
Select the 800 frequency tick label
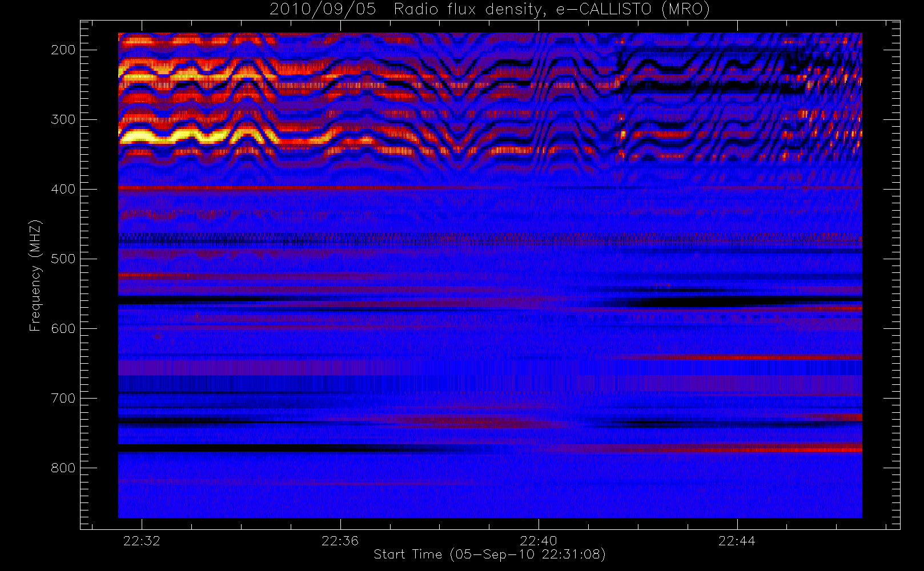coord(63,468)
